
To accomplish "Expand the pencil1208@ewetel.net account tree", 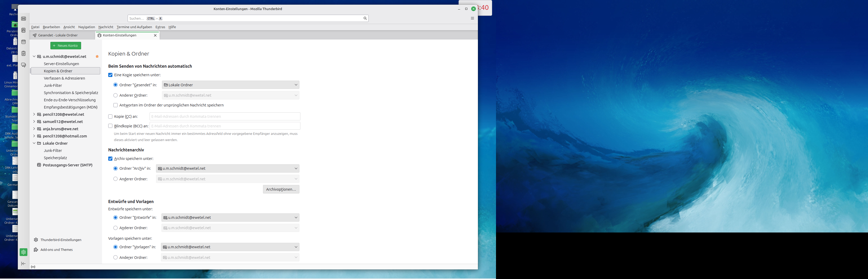I will pos(34,114).
